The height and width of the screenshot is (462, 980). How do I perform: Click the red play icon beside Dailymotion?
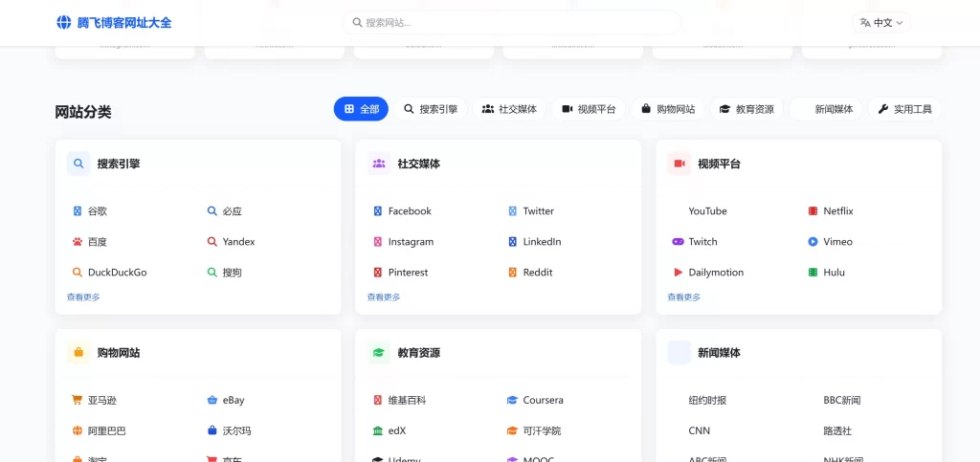click(678, 273)
